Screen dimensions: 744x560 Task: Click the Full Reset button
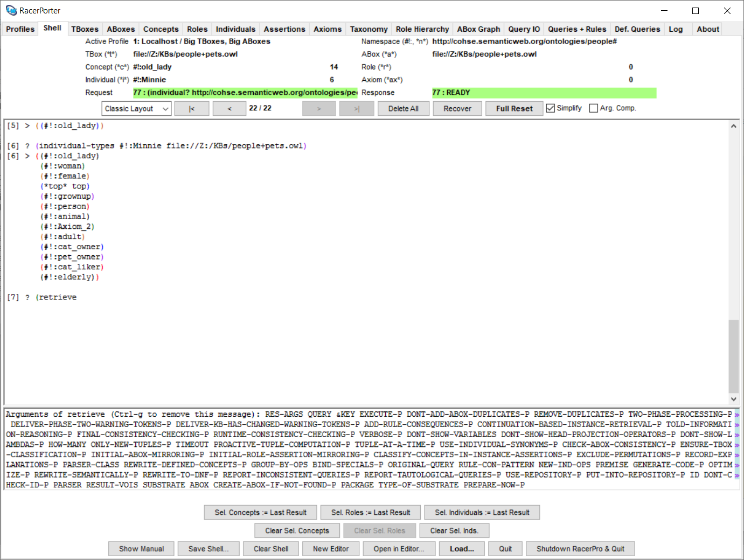click(x=514, y=109)
